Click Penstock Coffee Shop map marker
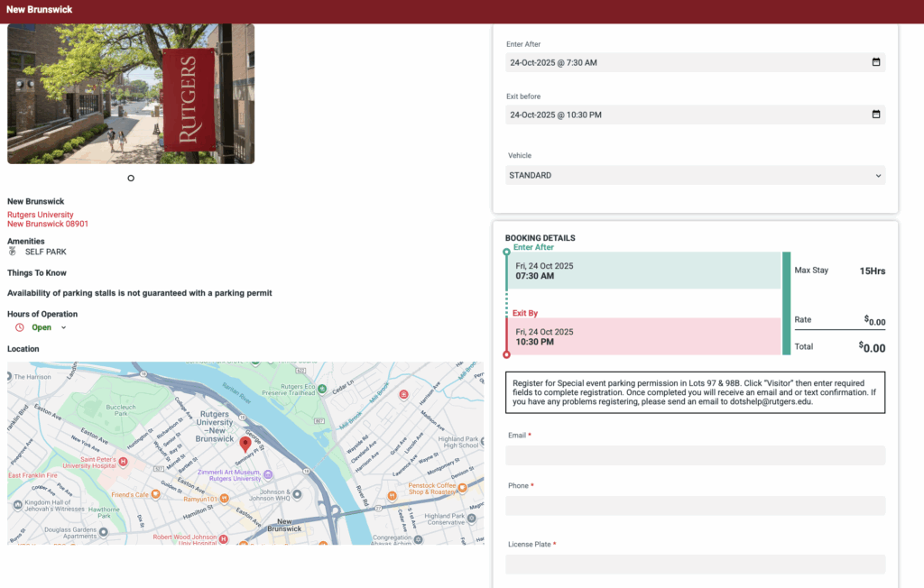The image size is (924, 588). pos(462,487)
